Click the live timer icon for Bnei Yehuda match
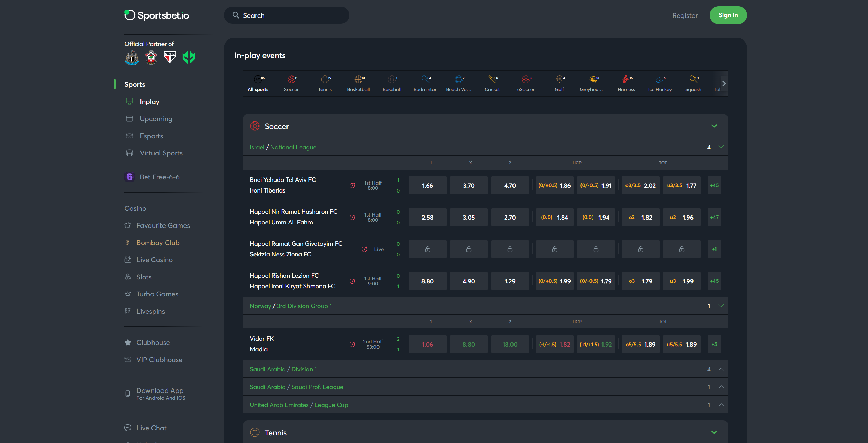 pyautogui.click(x=352, y=185)
